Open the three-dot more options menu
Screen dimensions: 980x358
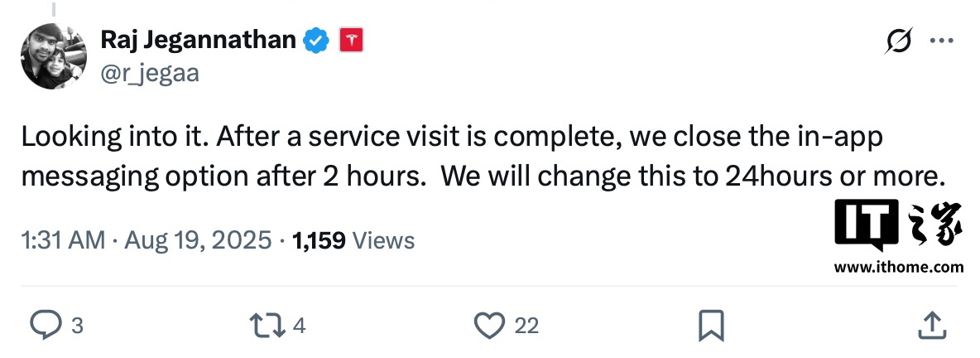(x=943, y=41)
